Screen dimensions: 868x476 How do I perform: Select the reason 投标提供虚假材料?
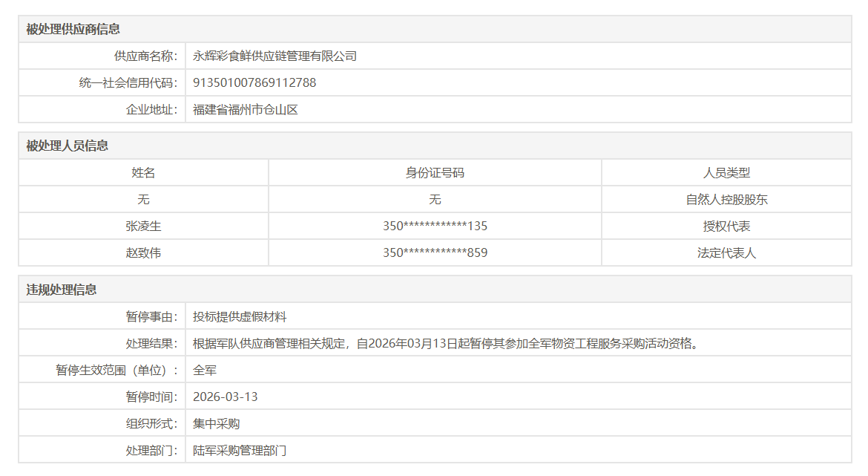[x=240, y=317]
